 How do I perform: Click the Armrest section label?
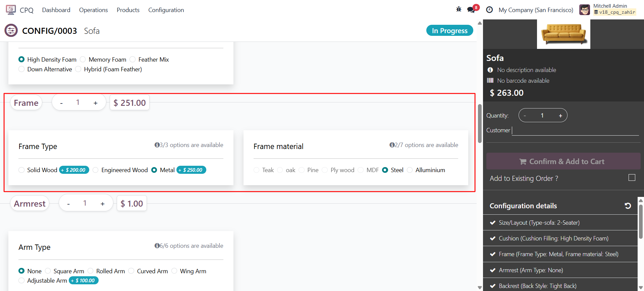(30, 204)
